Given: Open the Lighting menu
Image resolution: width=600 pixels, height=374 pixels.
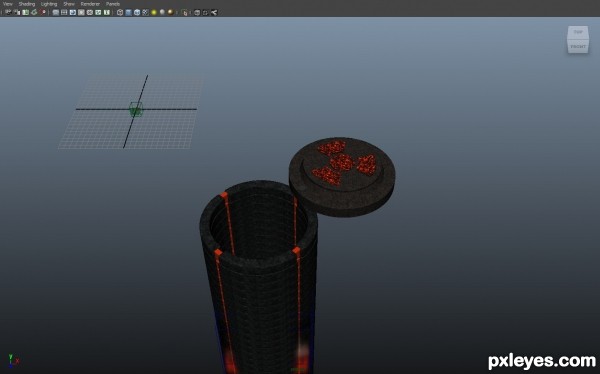Looking at the screenshot, I should tap(49, 4).
